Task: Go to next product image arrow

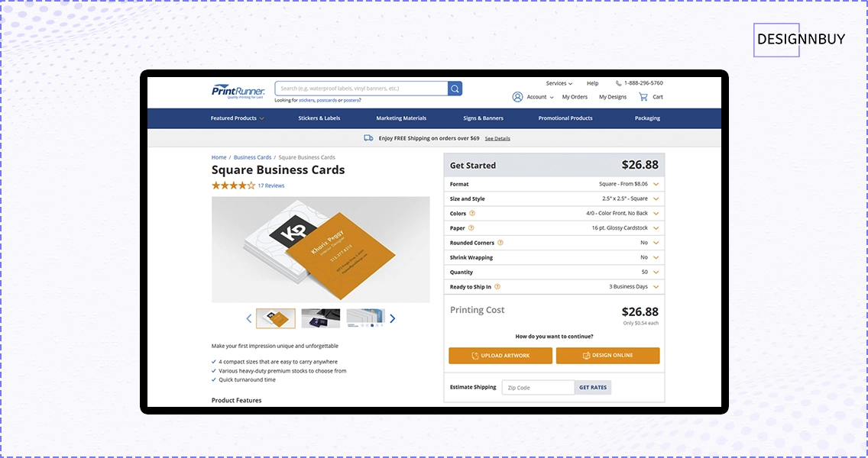Action: [393, 318]
